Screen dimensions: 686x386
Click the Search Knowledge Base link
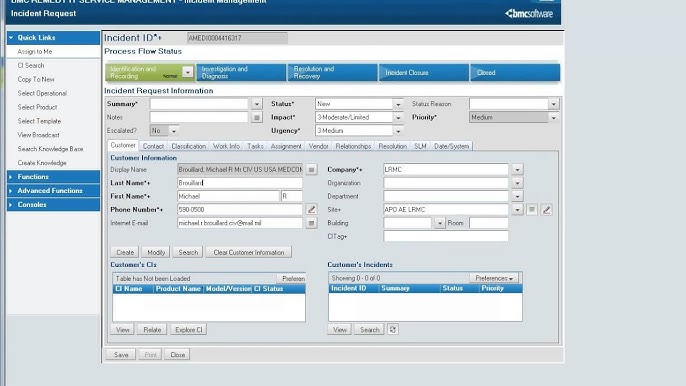click(50, 149)
